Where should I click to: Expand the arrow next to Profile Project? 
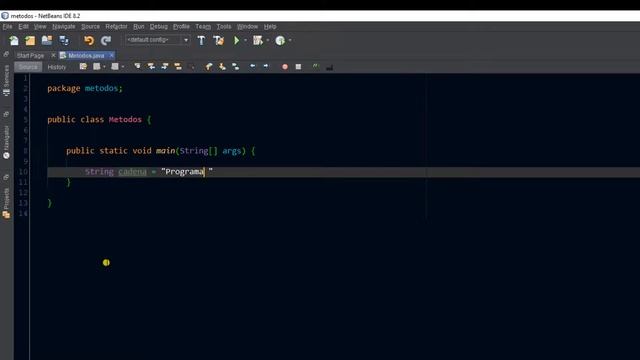pos(290,40)
